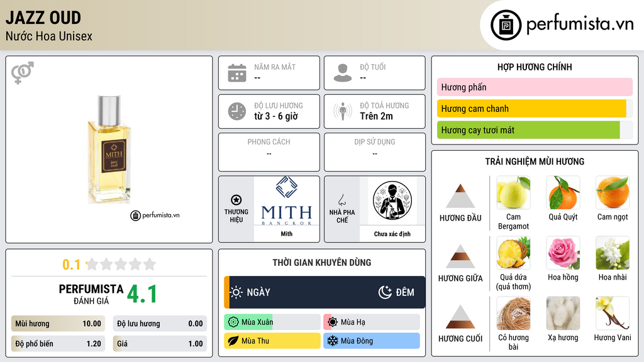
Task: Click the sillage icon for Độ toả hương
Action: point(343,111)
